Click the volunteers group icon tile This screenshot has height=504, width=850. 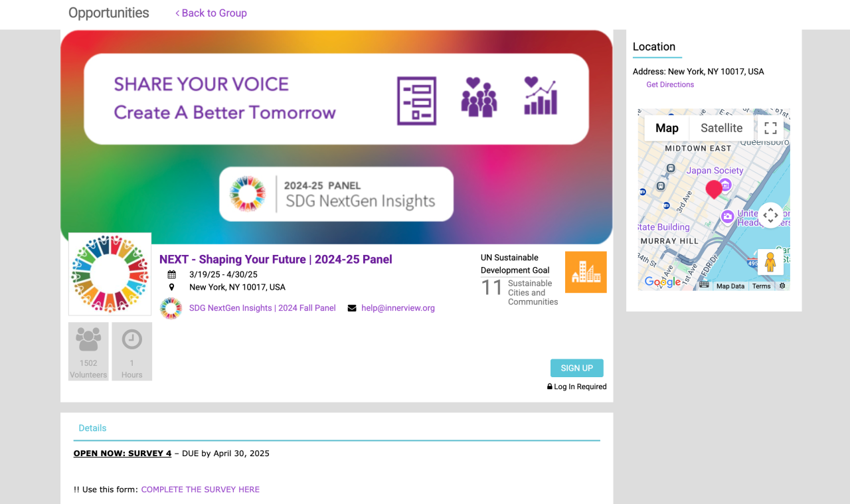click(88, 351)
